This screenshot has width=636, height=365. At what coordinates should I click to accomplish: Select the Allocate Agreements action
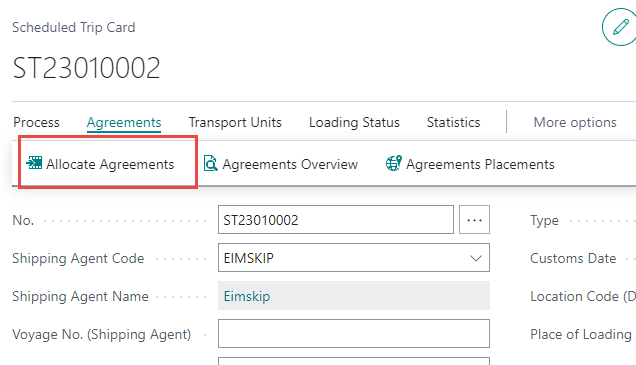pyautogui.click(x=100, y=164)
